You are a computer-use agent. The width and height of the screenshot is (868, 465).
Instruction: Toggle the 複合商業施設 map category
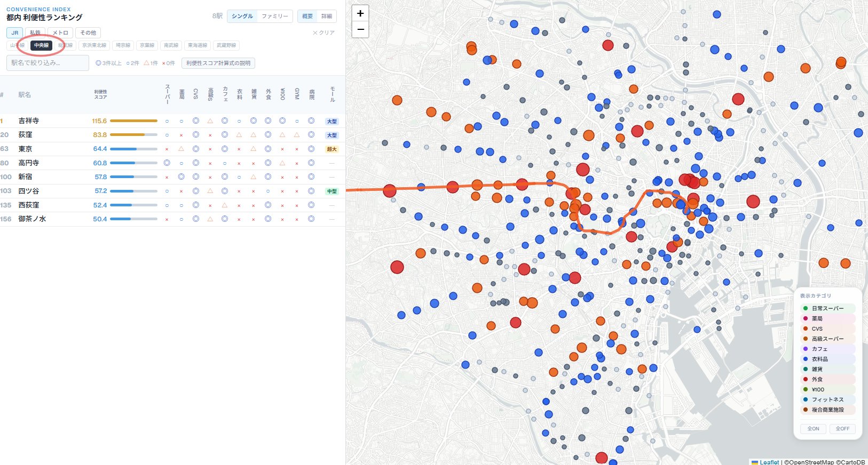[827, 410]
